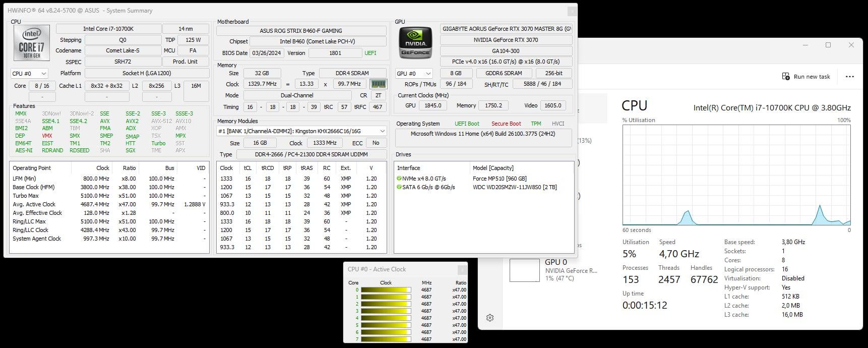The image size is (868, 348).
Task: Click the 4,70 GHz speed value in Task Manager
Action: [x=679, y=254]
